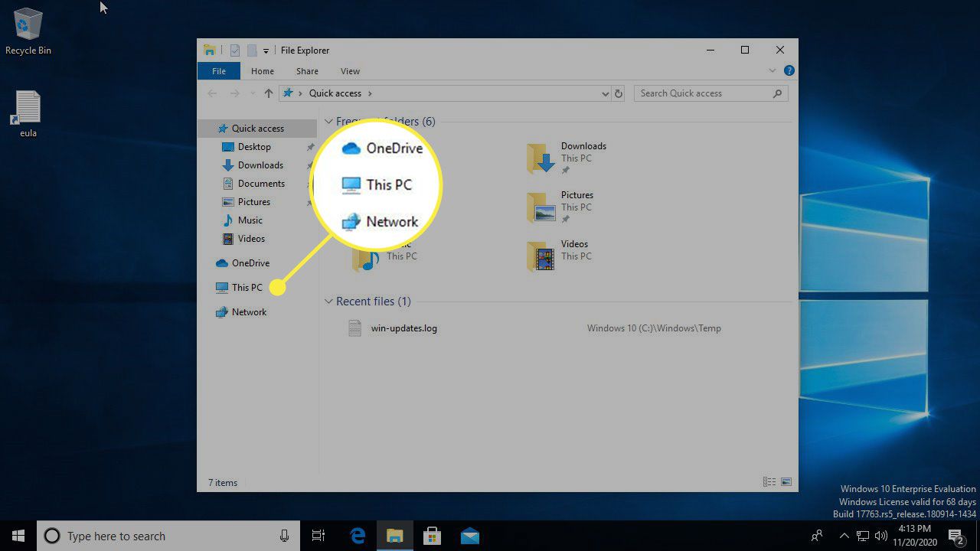Go up one folder level
Screen dimensions: 980x551
coord(268,93)
